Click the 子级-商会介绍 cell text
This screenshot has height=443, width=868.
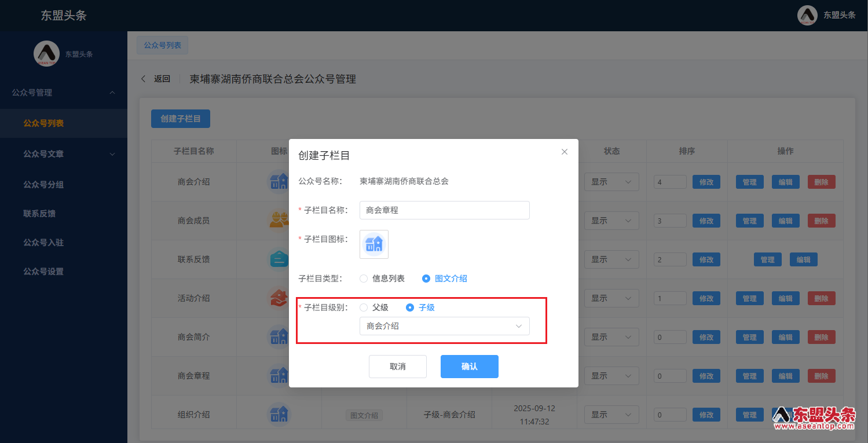click(x=449, y=415)
